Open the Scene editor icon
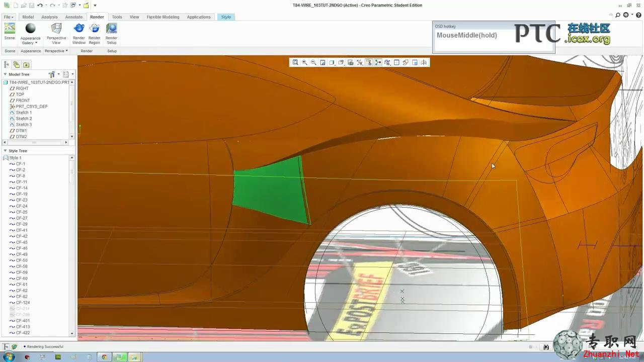Screen dimensions: 644x362 [x=10, y=28]
